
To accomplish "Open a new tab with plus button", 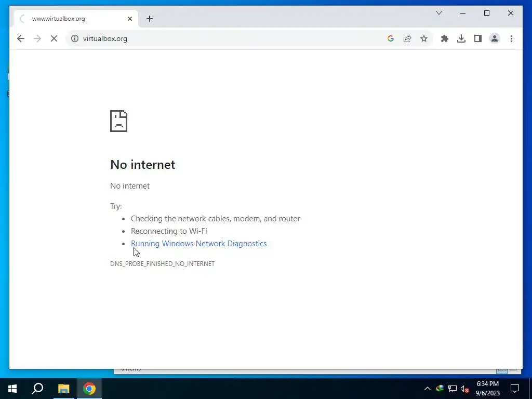I will 150,19.
